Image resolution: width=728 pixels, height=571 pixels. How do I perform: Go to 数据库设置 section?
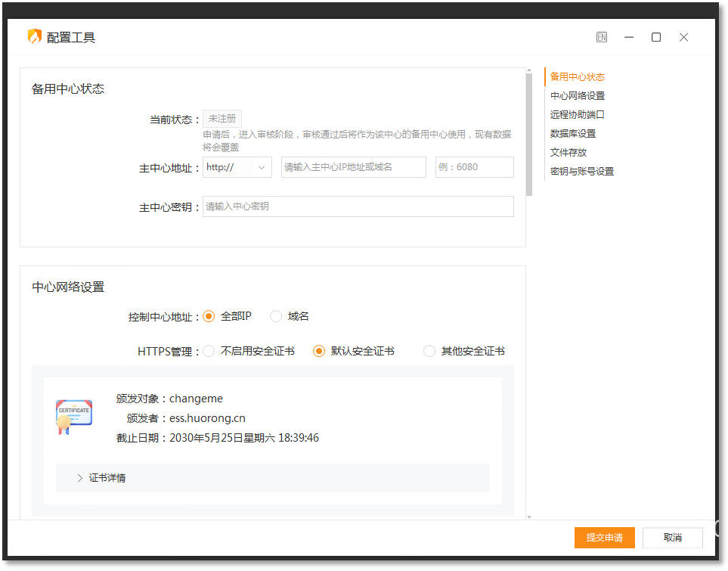573,134
